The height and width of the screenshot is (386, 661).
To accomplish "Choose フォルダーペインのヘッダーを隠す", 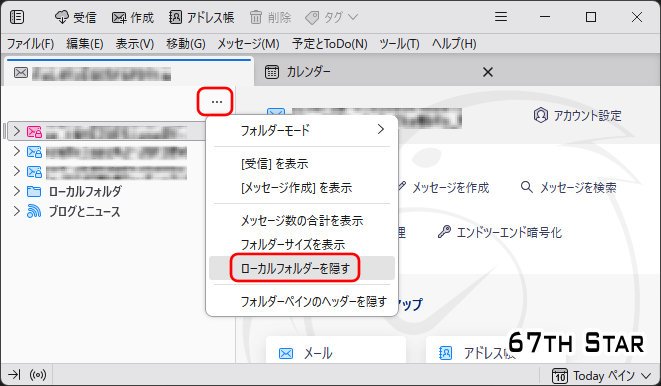I will (x=302, y=301).
